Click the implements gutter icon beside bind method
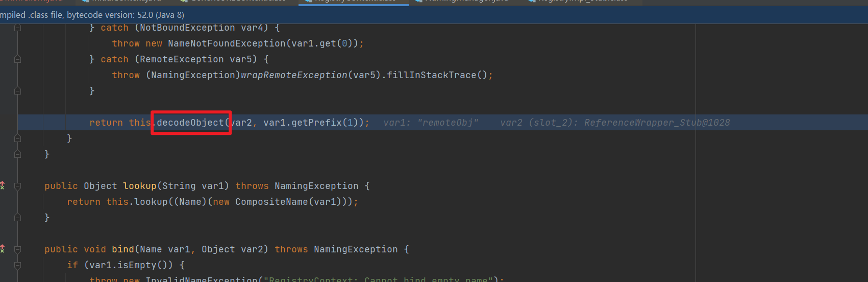868x282 pixels. pos(3,249)
